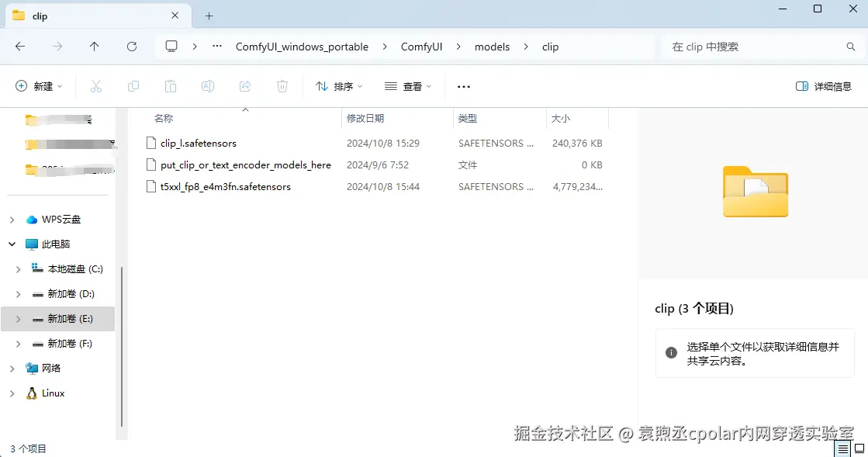868x457 pixels.
Task: Open the 排序 (Sort) dropdown
Action: (x=339, y=86)
